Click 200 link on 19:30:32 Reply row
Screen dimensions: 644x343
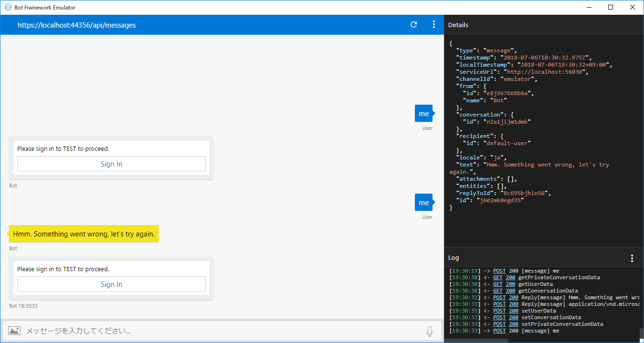[x=513, y=297]
